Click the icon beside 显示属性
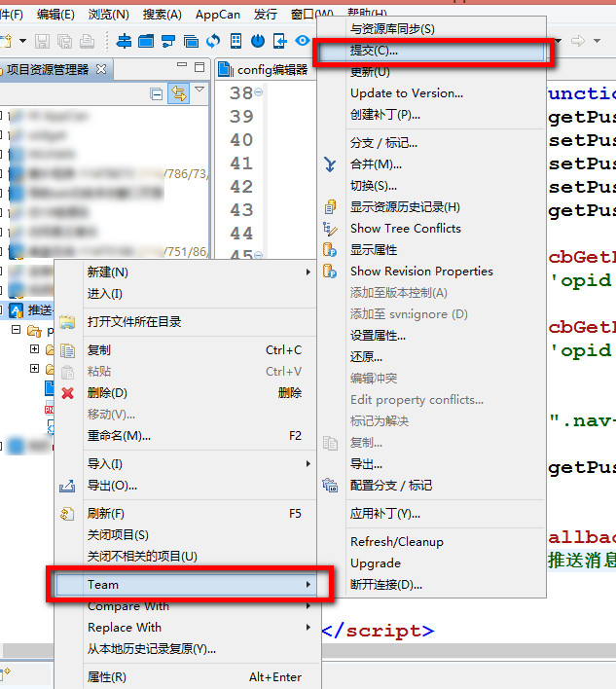This screenshot has width=616, height=689. (330, 249)
